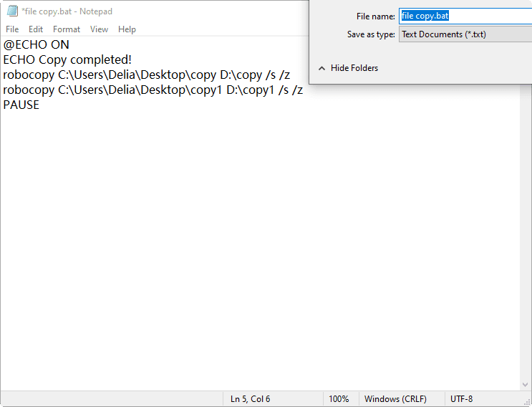
Task: Click the Hide Folders label
Action: [354, 68]
